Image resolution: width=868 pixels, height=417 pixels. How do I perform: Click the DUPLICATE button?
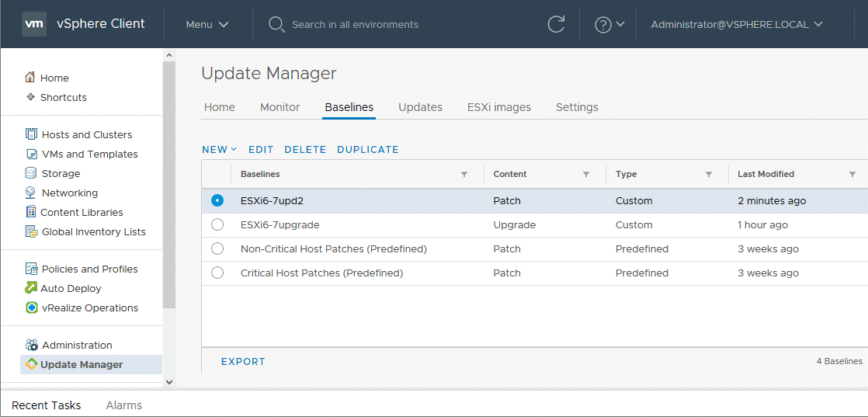(x=367, y=149)
